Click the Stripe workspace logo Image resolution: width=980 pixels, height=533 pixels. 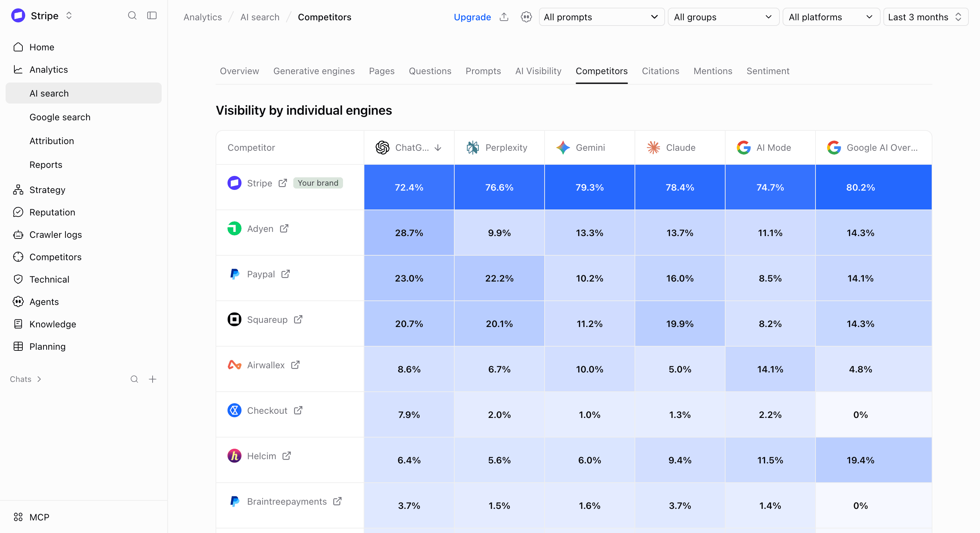(18, 16)
